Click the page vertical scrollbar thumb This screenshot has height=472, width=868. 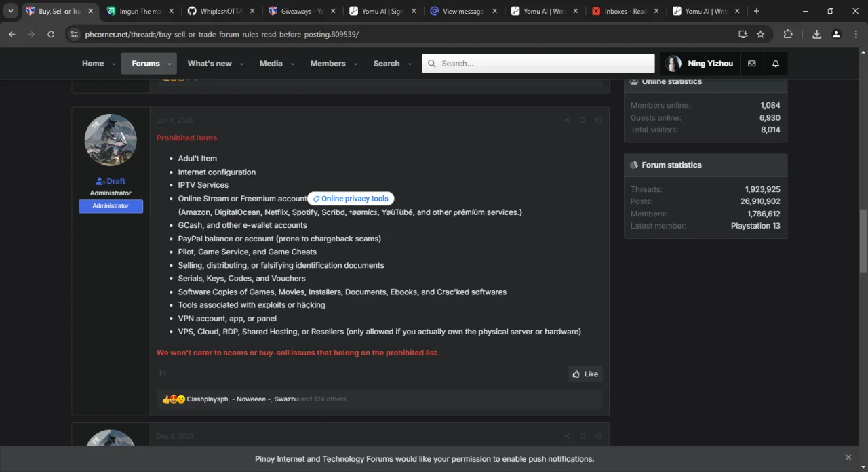coord(863,241)
